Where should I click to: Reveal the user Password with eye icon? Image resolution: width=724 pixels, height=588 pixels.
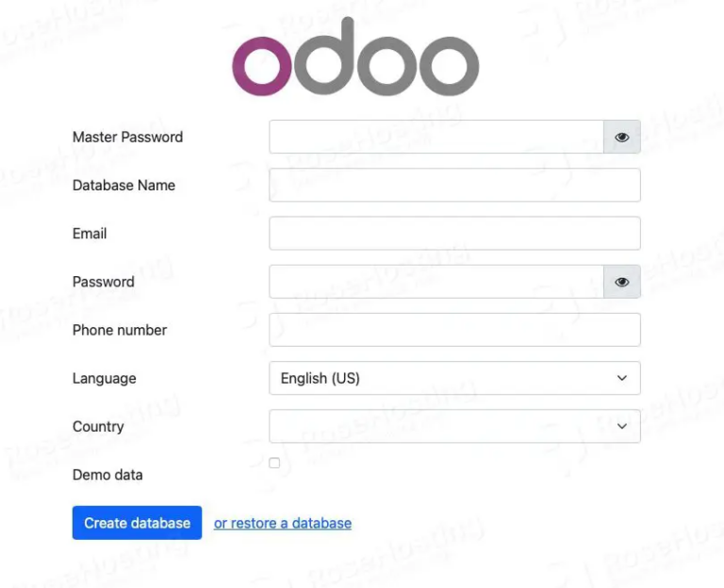click(x=622, y=282)
